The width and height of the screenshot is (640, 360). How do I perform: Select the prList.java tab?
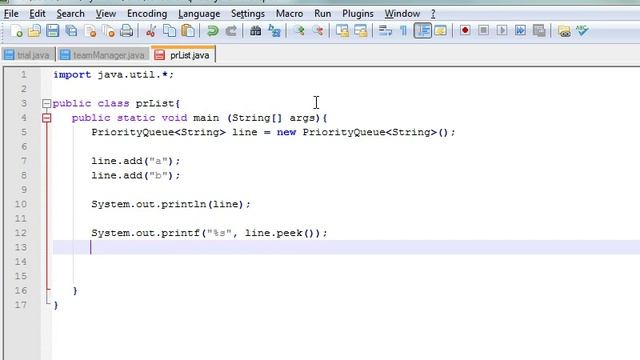click(183, 54)
